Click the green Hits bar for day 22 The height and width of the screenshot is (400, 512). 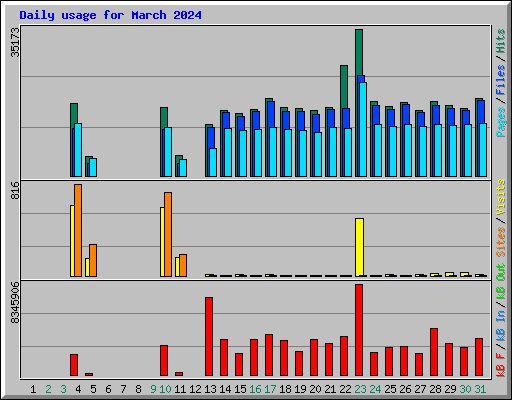344,87
